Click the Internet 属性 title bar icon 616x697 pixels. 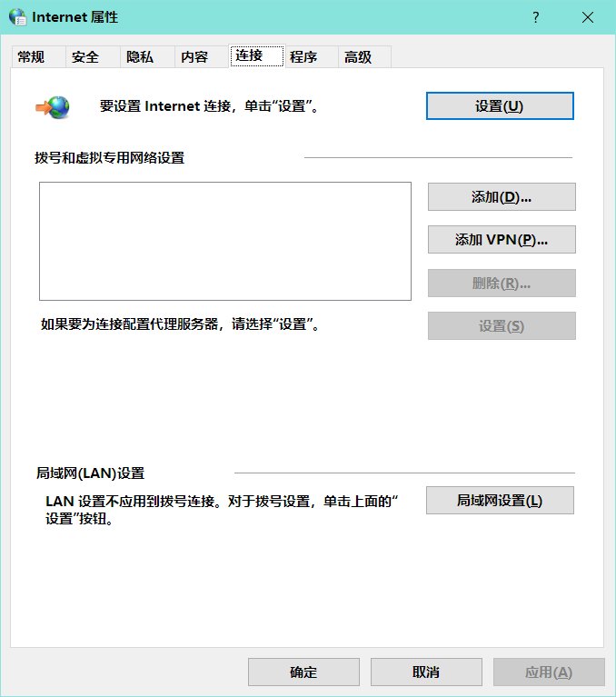(x=18, y=17)
